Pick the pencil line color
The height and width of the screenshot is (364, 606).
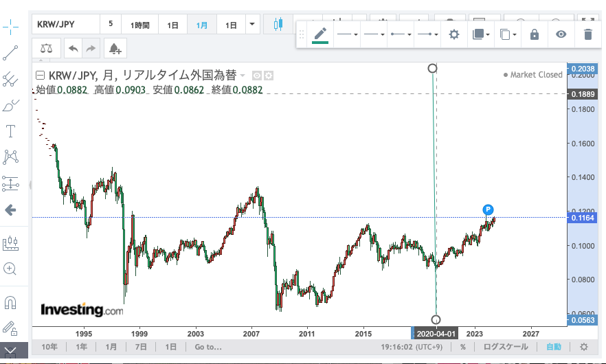320,34
